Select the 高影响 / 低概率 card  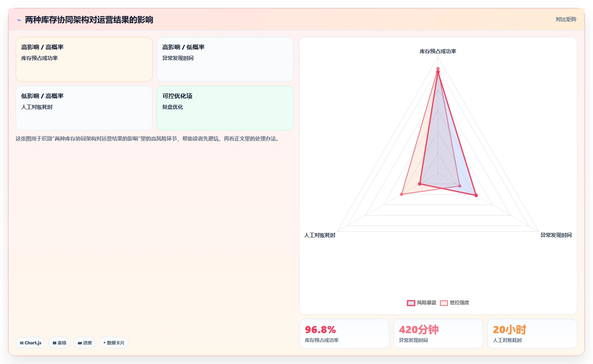(x=225, y=59)
